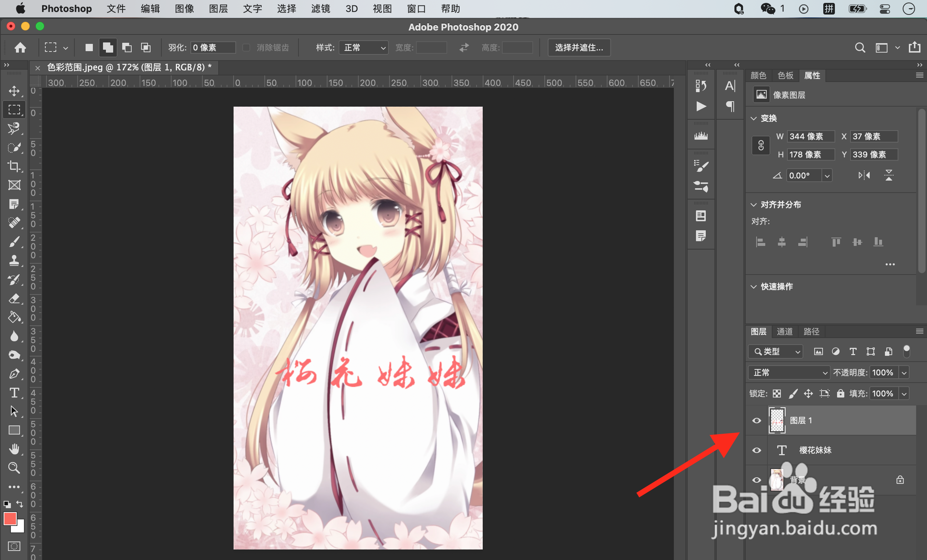Image resolution: width=927 pixels, height=560 pixels.
Task: Hide the 背景 layer
Action: [x=757, y=480]
